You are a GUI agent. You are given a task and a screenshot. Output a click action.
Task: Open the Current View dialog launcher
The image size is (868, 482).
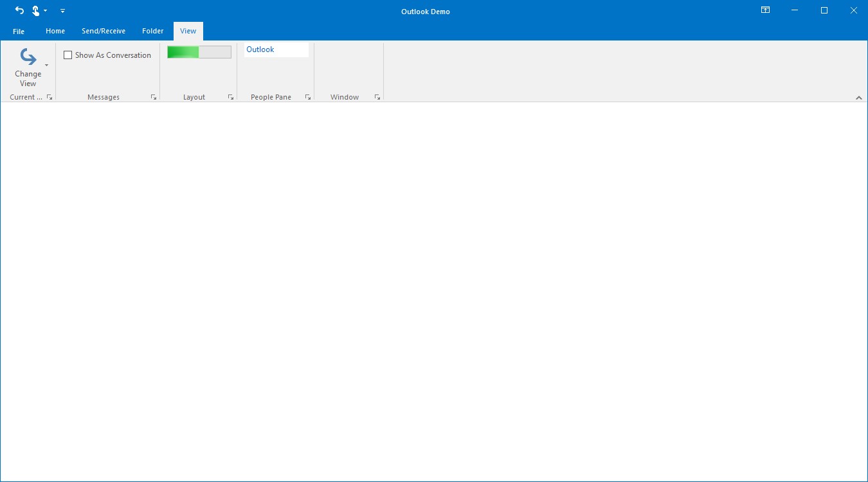(50, 96)
